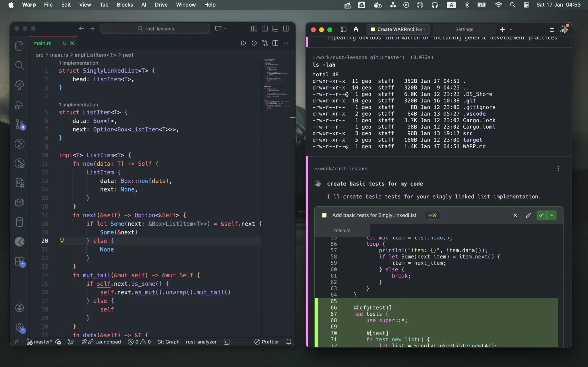Open Source Control with 4 changes
588x367 pixels.
(x=20, y=124)
